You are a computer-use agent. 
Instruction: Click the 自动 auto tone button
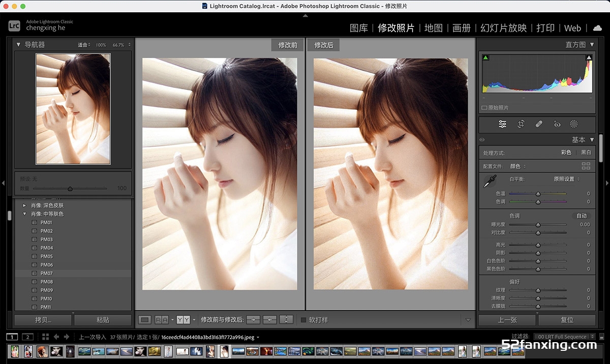point(582,216)
